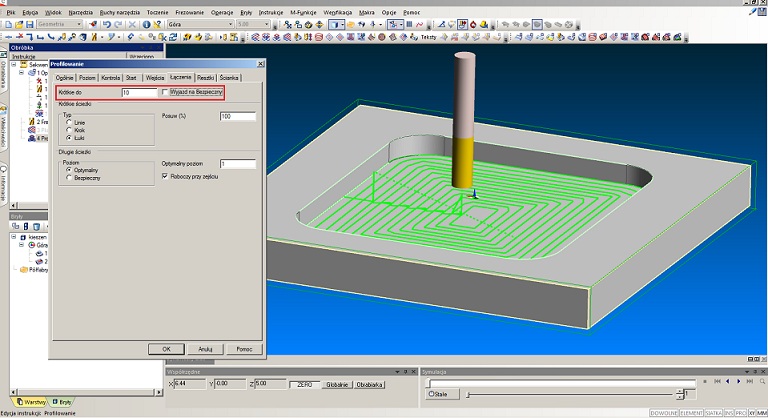Click the simulation magnifier icon
Image resolution: width=768 pixels, height=418 pixels.
[762, 381]
